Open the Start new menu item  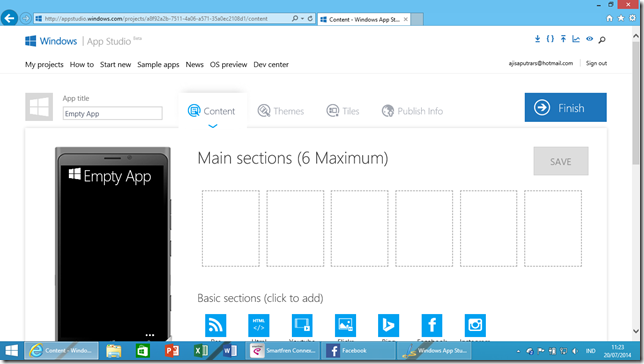(115, 65)
